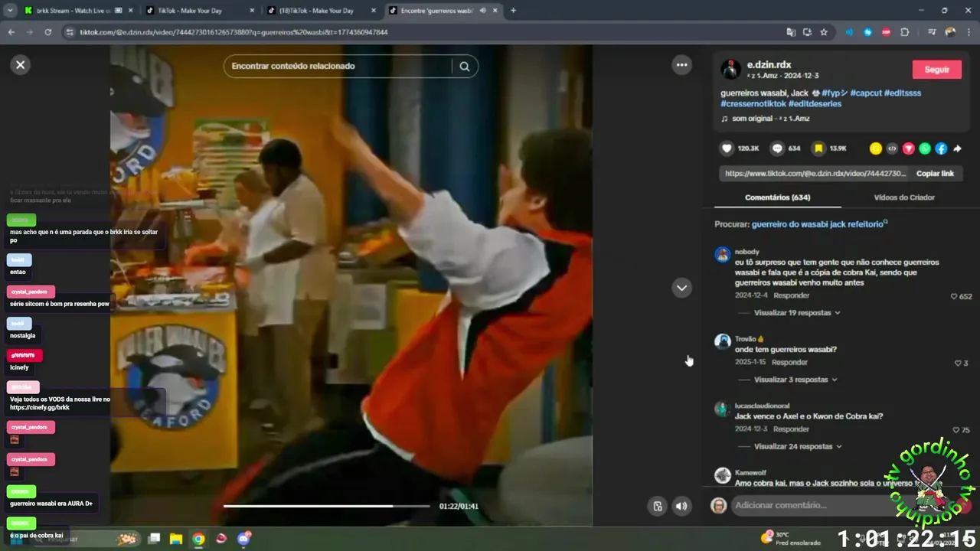Image resolution: width=980 pixels, height=551 pixels.
Task: Mute the video with the speaker icon
Action: 681,506
